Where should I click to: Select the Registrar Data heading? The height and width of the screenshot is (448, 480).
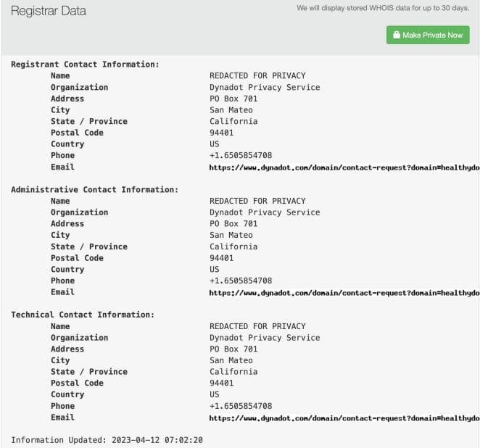pos(49,11)
